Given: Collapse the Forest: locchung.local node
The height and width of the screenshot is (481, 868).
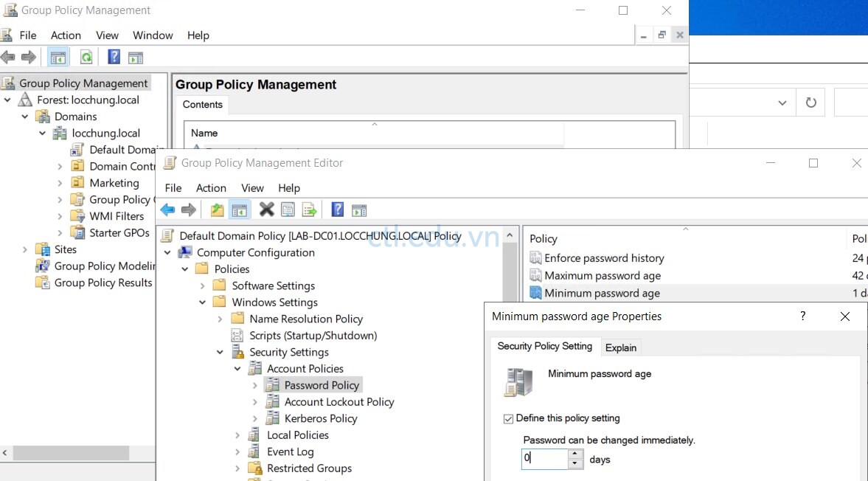Looking at the screenshot, I should pyautogui.click(x=8, y=100).
